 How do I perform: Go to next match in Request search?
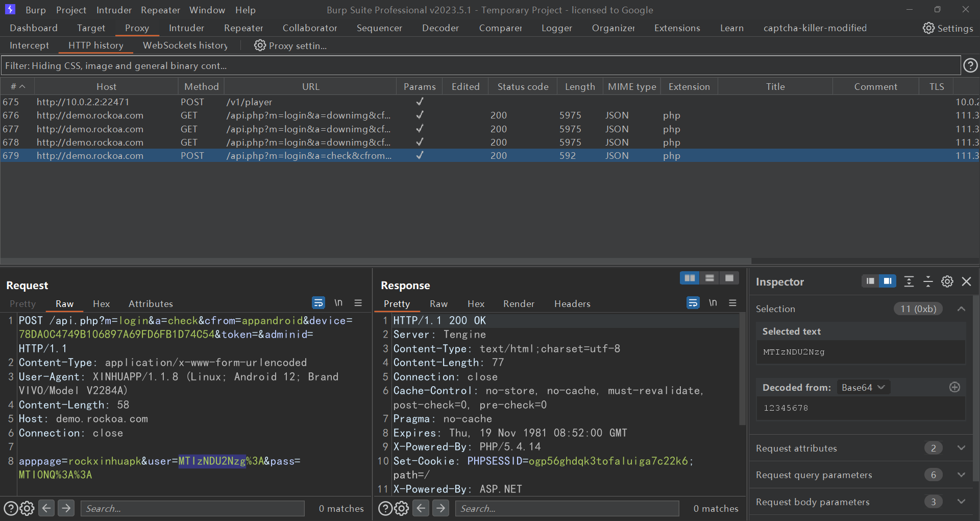click(x=66, y=508)
